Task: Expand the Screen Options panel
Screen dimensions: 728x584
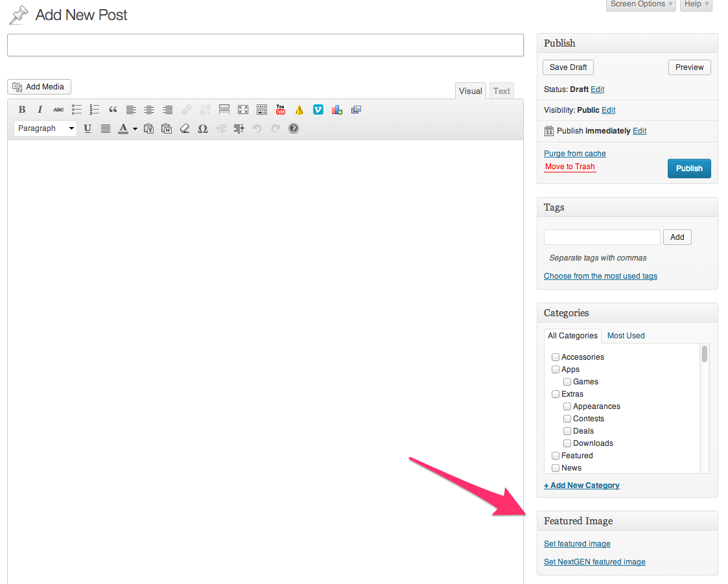Action: click(641, 5)
